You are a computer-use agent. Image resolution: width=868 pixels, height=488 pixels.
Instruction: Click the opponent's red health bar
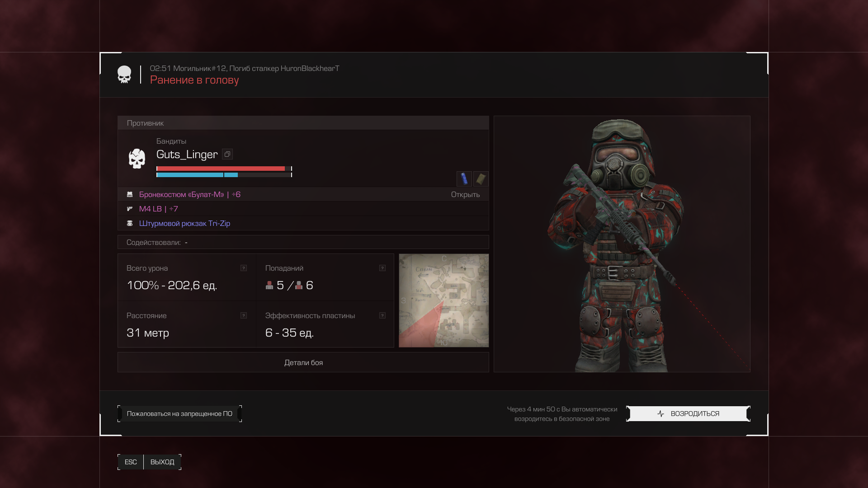[222, 169]
